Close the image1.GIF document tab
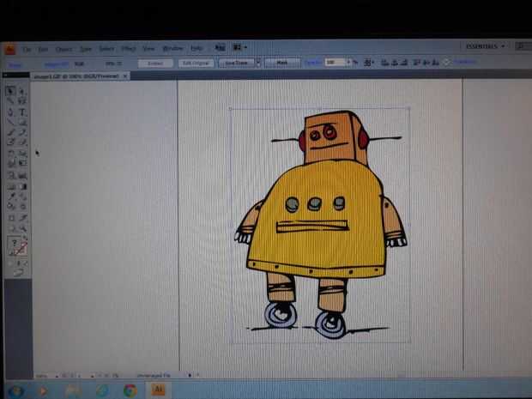 (125, 76)
